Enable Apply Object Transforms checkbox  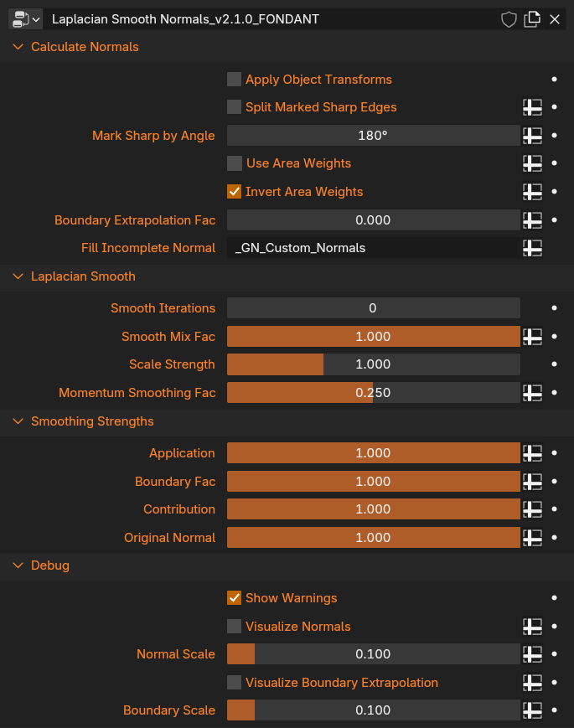(x=234, y=80)
